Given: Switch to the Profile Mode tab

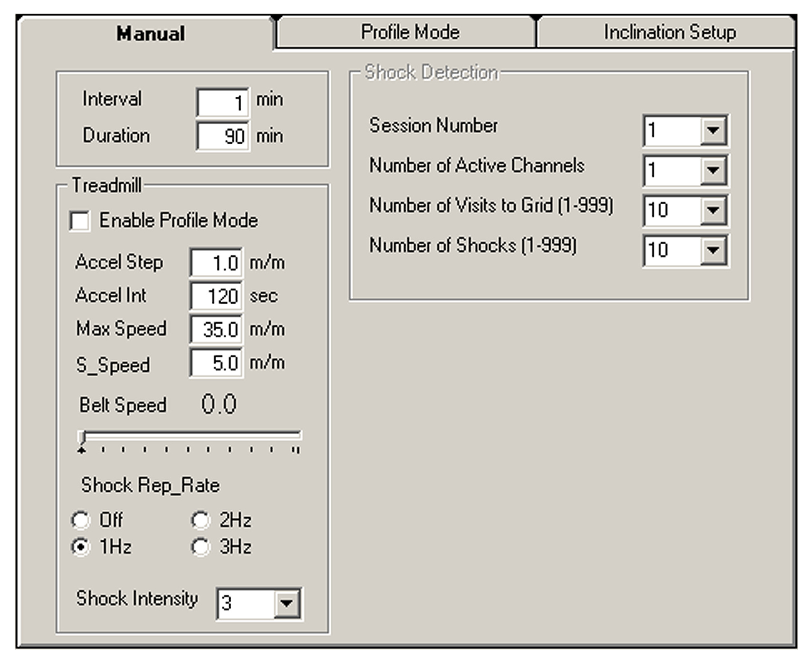Looking at the screenshot, I should [x=409, y=32].
